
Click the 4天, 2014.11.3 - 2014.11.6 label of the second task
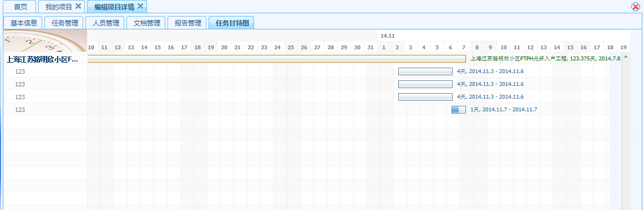coord(490,84)
